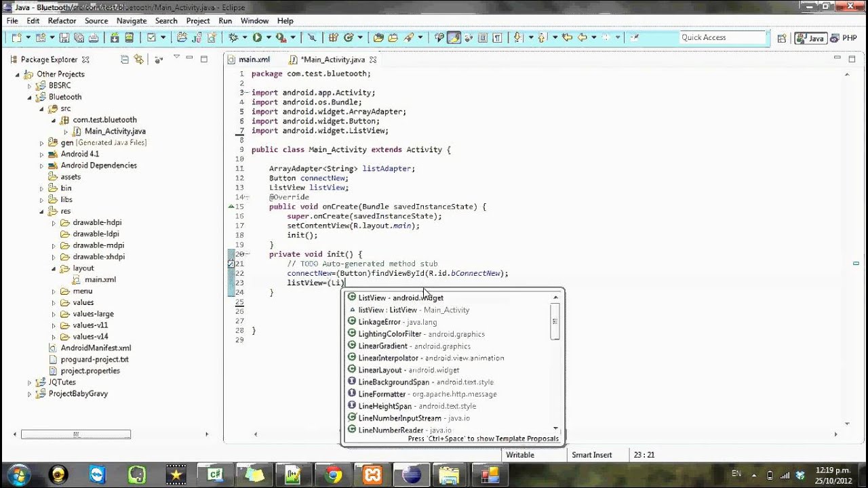
Task: Click the New Java Class icon
Action: (349, 38)
